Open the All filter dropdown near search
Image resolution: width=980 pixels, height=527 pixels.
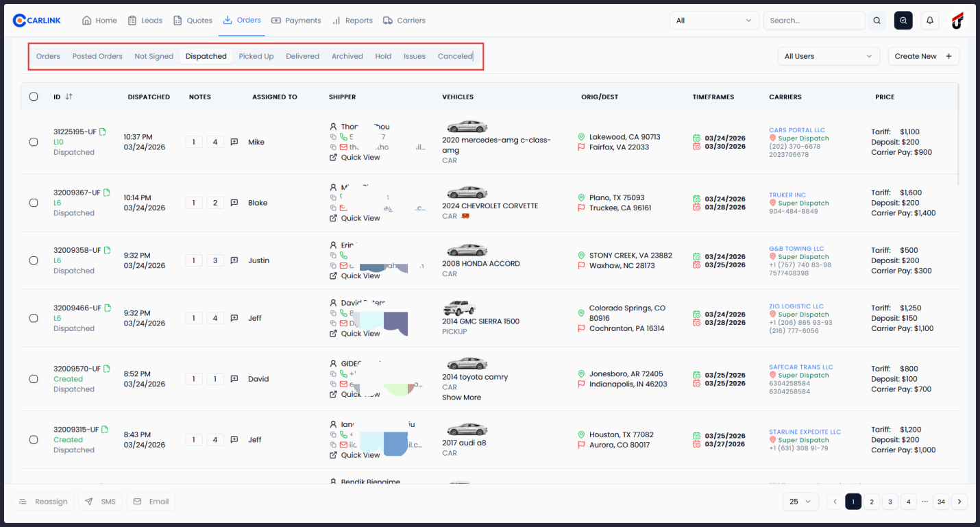coord(715,20)
